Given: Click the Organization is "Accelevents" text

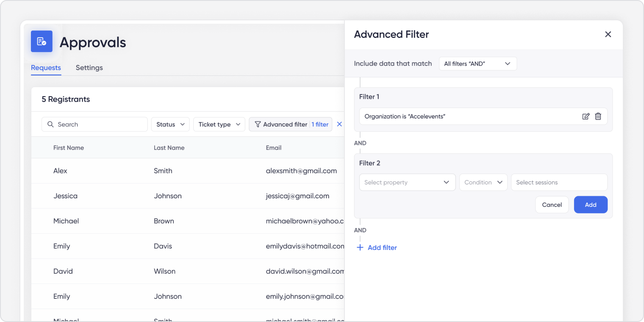Looking at the screenshot, I should [405, 117].
